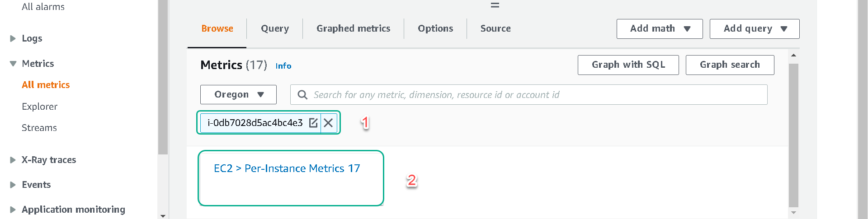Switch to the Graphed metrics tab
Image resolution: width=868 pixels, height=219 pixels.
[353, 28]
